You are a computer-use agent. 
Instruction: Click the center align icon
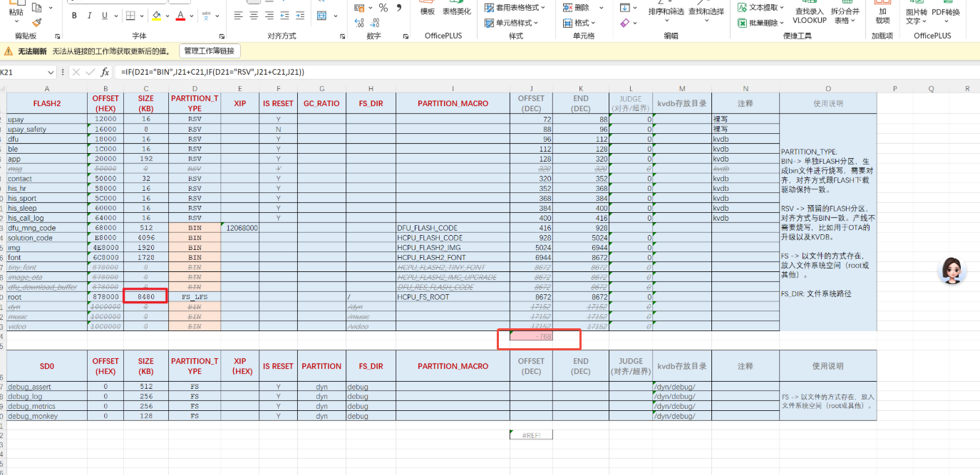click(x=254, y=16)
